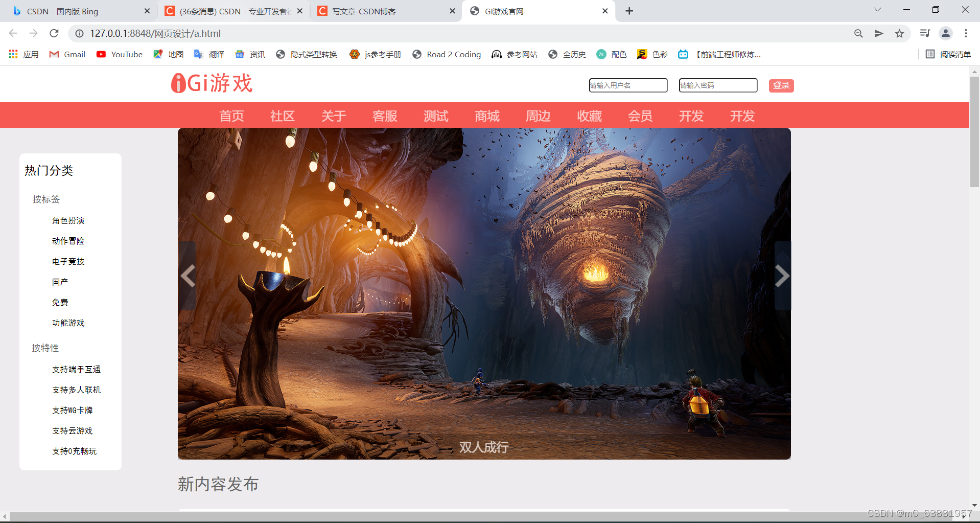The width and height of the screenshot is (980, 523).
Task: Open the 收藏 navigation item
Action: 589,116
